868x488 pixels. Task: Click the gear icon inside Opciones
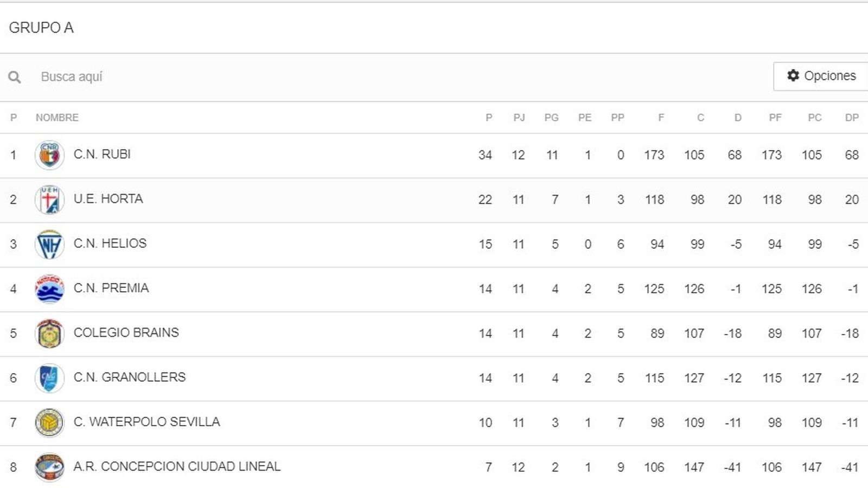tap(793, 76)
